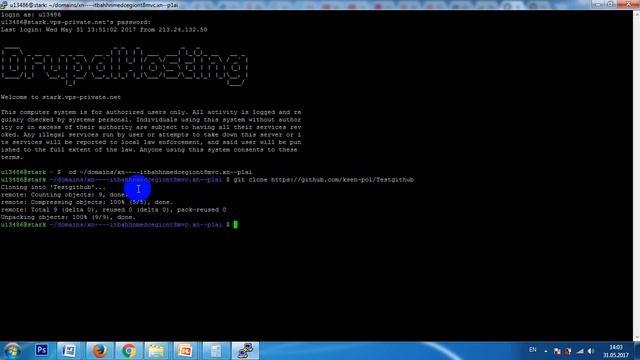Click the DrupalHosting ASCII banner
Screen dimensions: 640x360
(124, 66)
